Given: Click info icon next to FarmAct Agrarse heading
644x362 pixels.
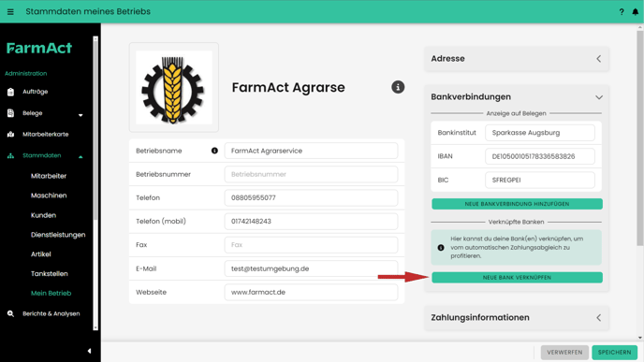Looking at the screenshot, I should pos(398,87).
